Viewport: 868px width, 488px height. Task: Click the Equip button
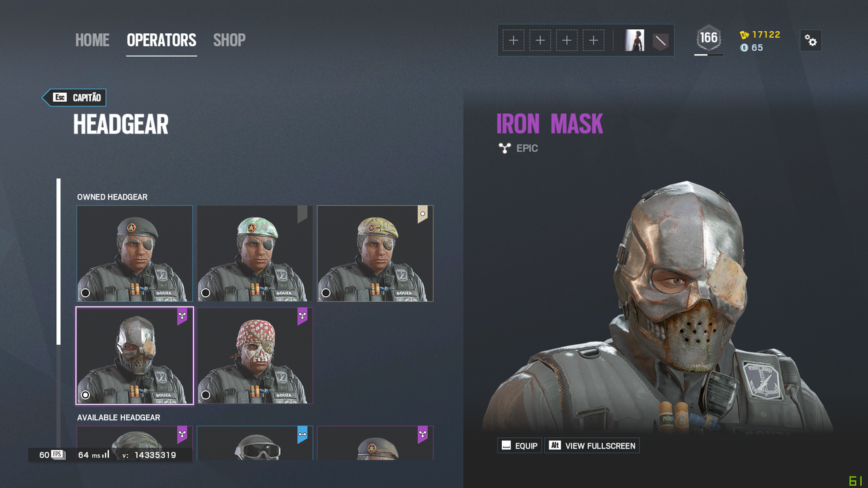pos(519,445)
